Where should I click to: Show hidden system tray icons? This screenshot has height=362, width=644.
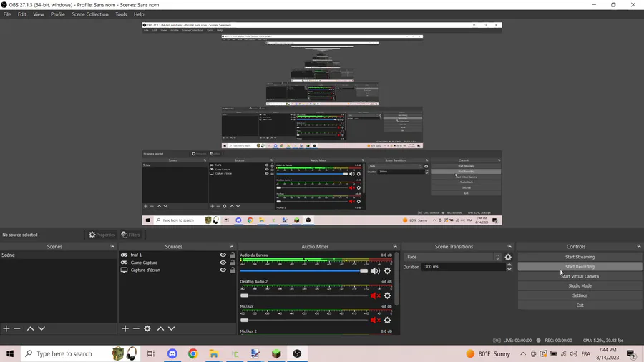click(523, 354)
